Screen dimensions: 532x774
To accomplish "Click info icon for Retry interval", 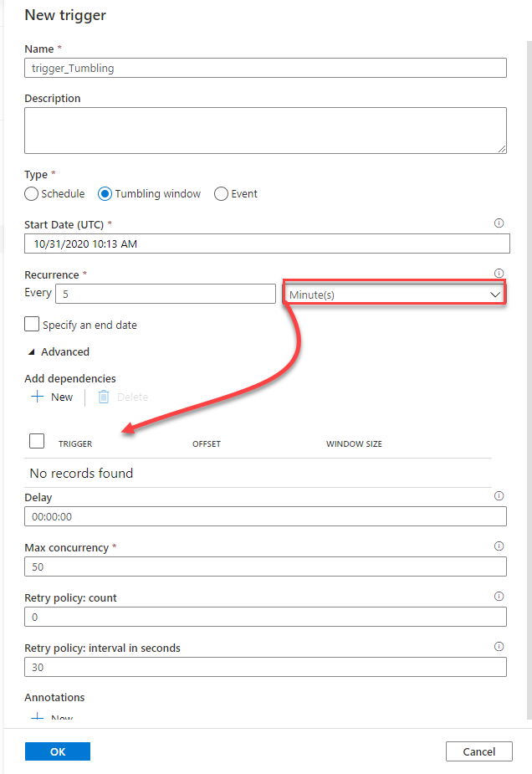I will [x=499, y=647].
